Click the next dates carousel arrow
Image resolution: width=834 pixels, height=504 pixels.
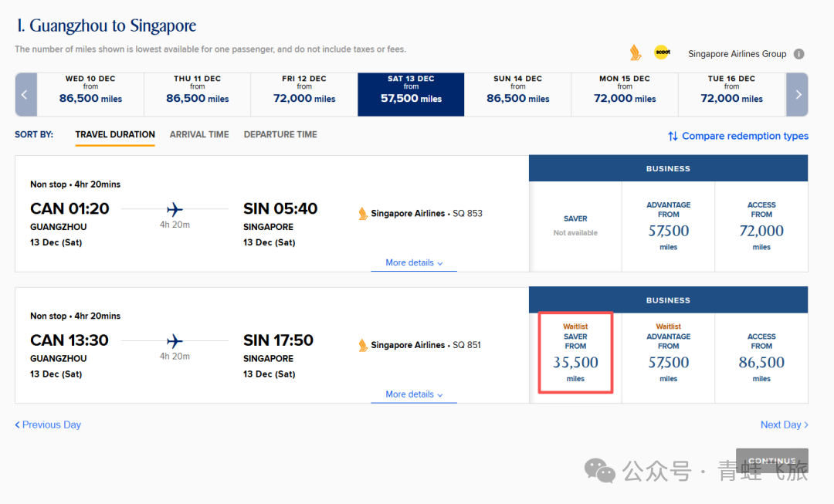point(798,94)
